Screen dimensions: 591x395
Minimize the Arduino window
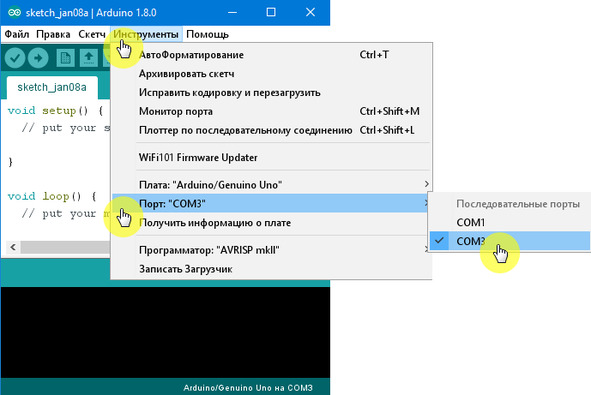coord(233,12)
